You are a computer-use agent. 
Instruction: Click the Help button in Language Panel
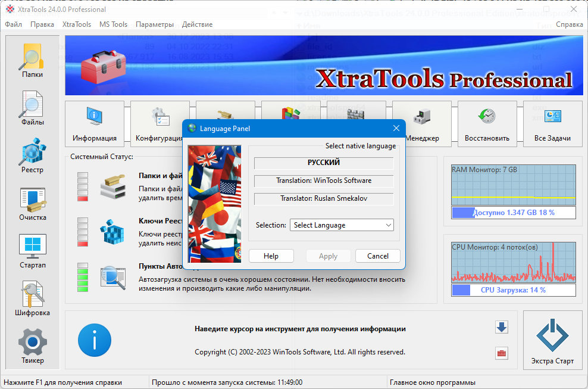tap(271, 256)
